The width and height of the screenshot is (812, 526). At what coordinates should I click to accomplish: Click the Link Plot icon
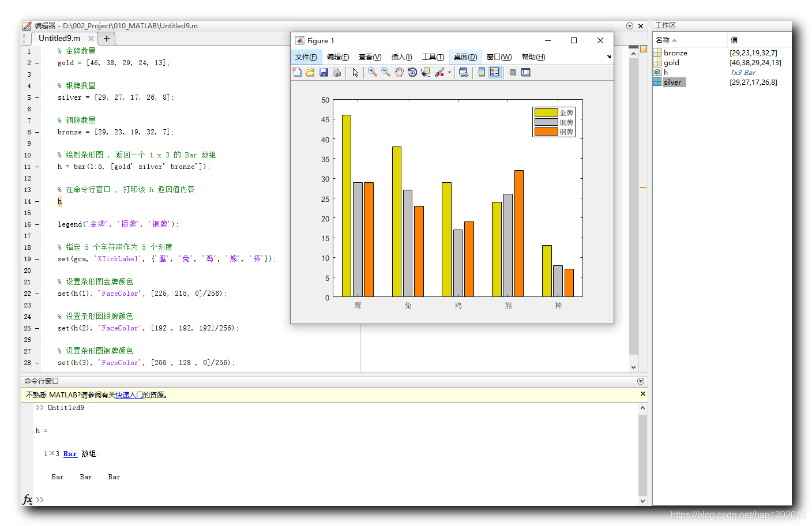coord(463,72)
